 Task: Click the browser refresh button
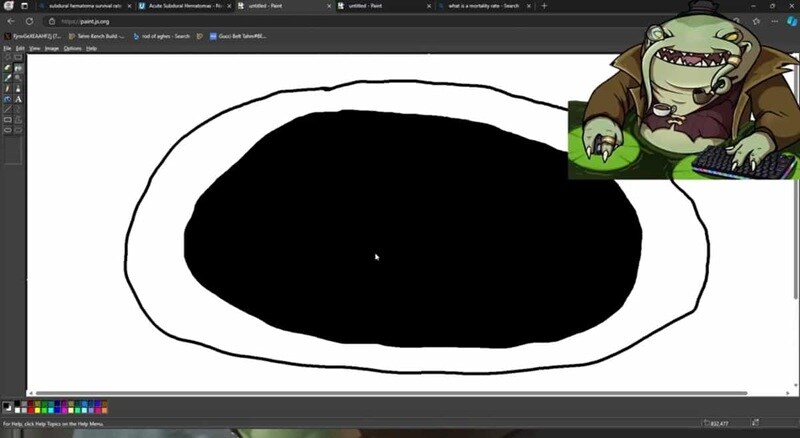pyautogui.click(x=46, y=21)
